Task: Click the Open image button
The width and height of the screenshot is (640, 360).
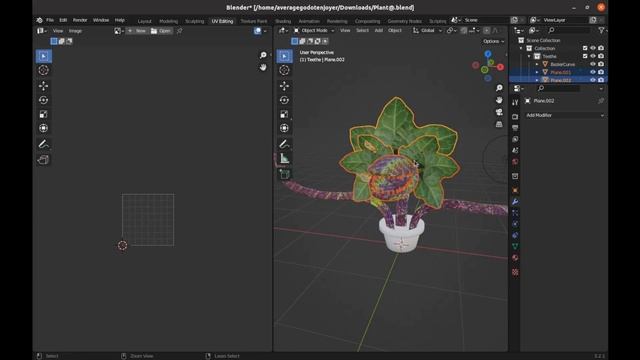Action: pyautogui.click(x=161, y=31)
